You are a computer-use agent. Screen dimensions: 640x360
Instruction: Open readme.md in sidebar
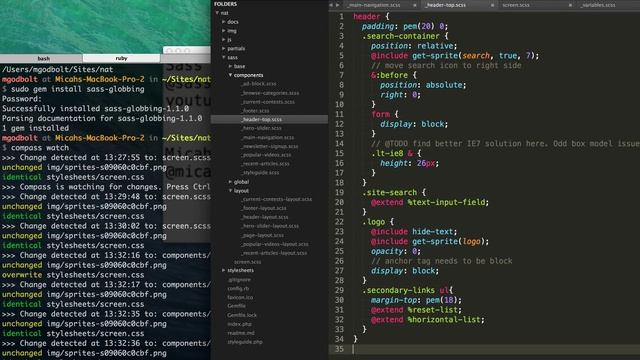coord(241,333)
